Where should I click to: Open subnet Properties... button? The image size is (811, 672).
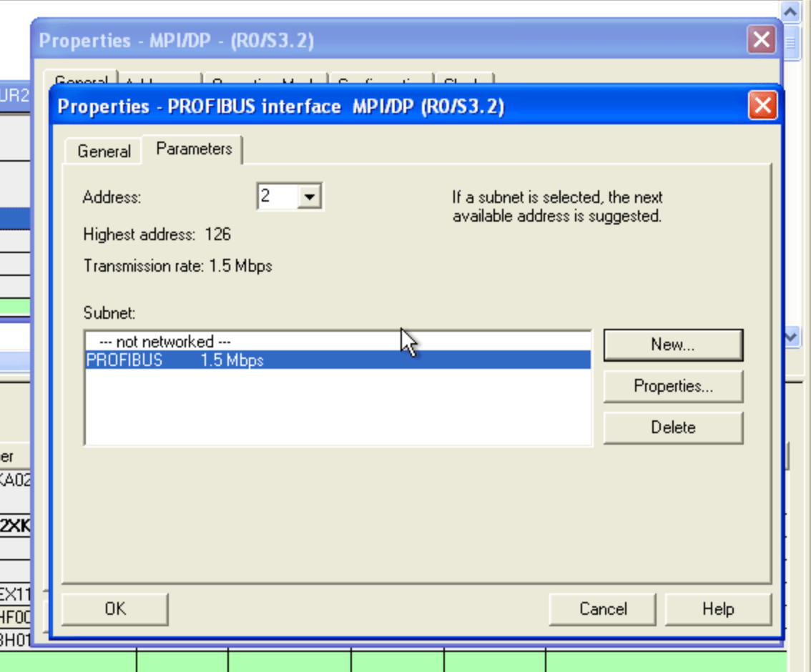coord(673,386)
